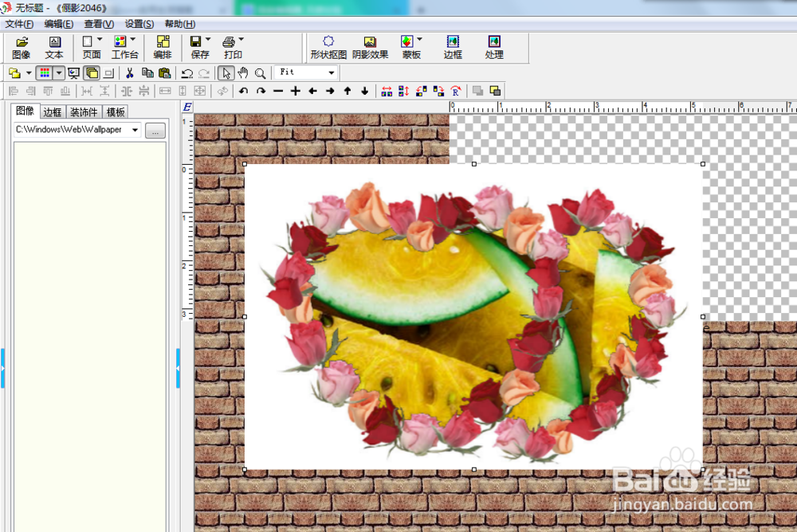The width and height of the screenshot is (797, 532).
Task: Apply 阴影效果 shadow effect
Action: (x=370, y=48)
